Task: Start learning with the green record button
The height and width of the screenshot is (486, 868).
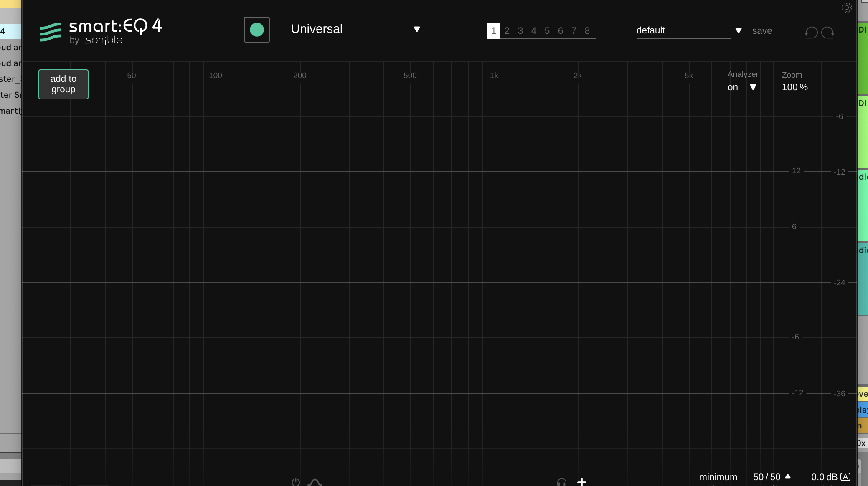Action: click(256, 29)
